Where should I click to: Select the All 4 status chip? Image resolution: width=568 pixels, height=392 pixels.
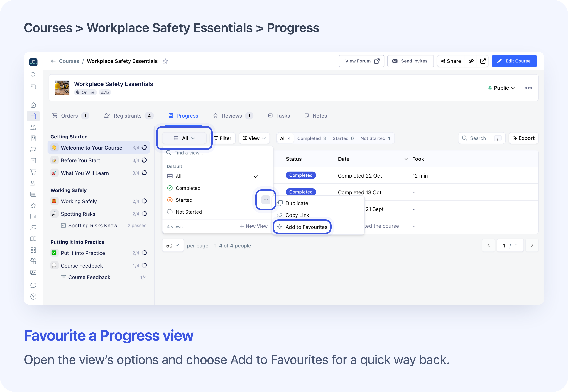(285, 138)
